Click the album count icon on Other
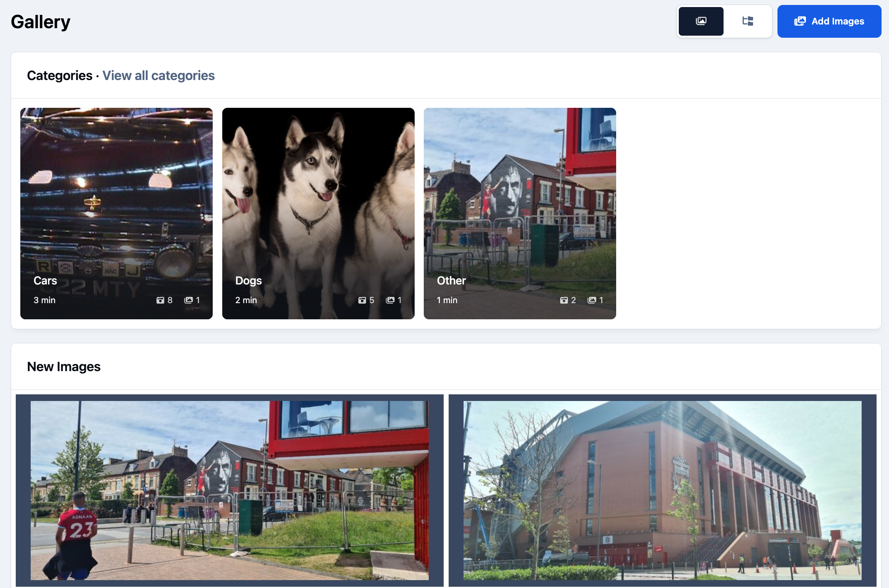The image size is (889, 588). tap(592, 300)
